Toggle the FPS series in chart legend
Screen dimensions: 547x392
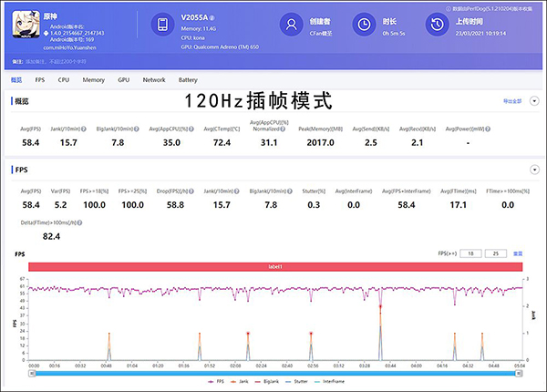[x=212, y=383]
